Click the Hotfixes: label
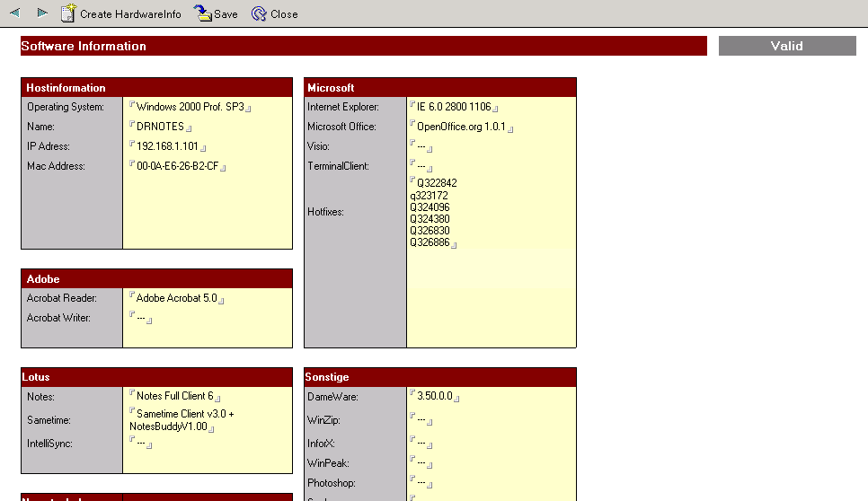This screenshot has width=868, height=501. click(325, 213)
